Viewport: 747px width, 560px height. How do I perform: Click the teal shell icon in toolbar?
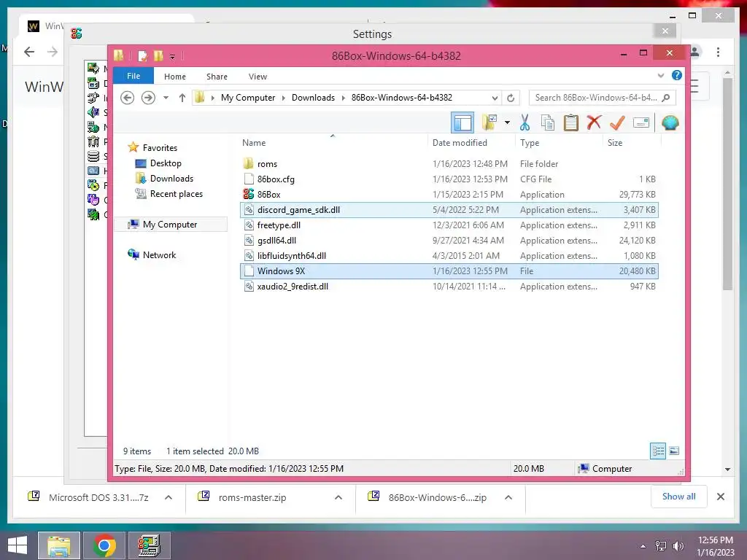coord(670,122)
